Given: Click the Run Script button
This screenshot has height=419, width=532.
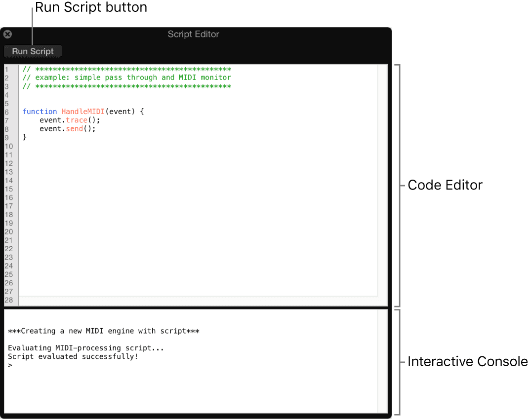Looking at the screenshot, I should point(32,51).
